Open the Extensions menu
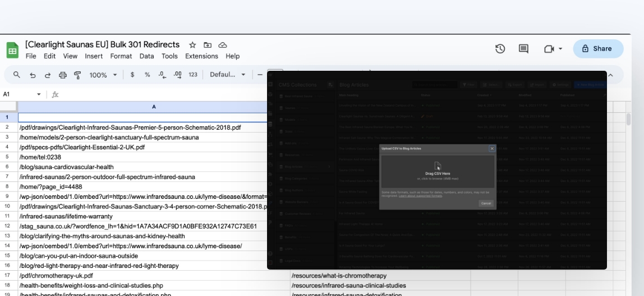The height and width of the screenshot is (296, 644). (201, 56)
